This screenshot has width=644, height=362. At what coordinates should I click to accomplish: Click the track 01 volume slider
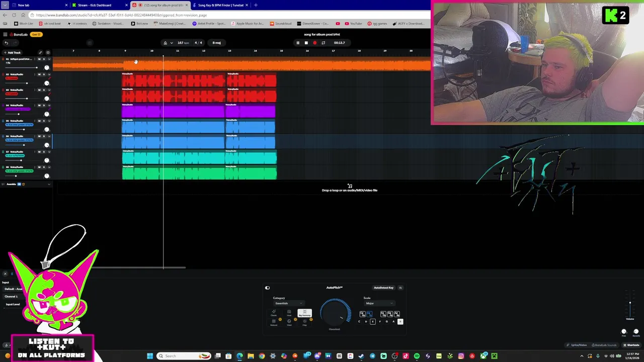(22, 67)
